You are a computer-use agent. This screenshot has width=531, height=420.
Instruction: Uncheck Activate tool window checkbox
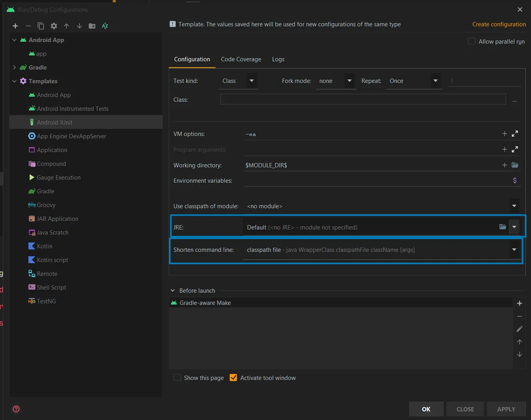pyautogui.click(x=233, y=378)
